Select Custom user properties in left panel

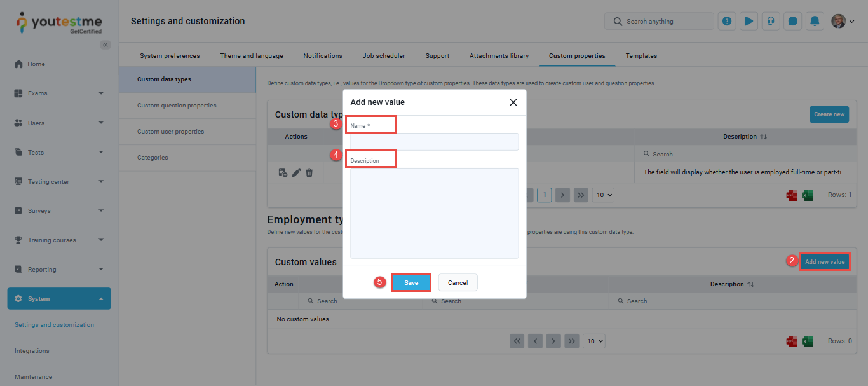(187, 132)
